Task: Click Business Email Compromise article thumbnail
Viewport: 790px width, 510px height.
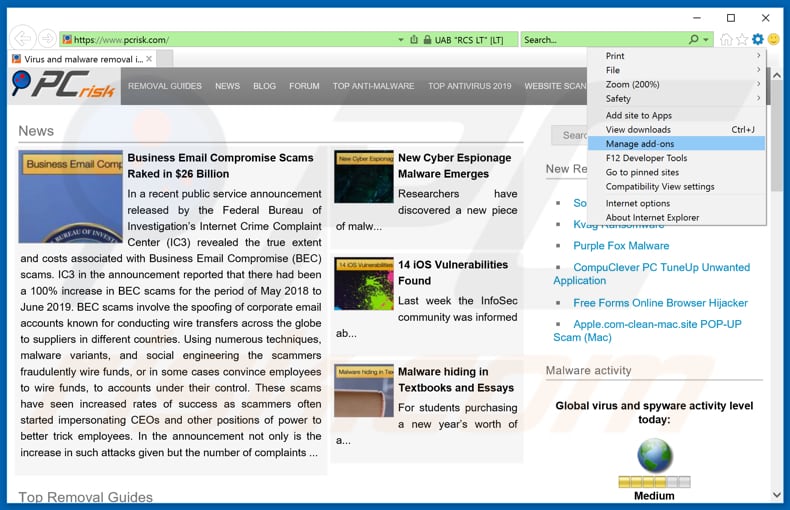Action: click(x=71, y=197)
